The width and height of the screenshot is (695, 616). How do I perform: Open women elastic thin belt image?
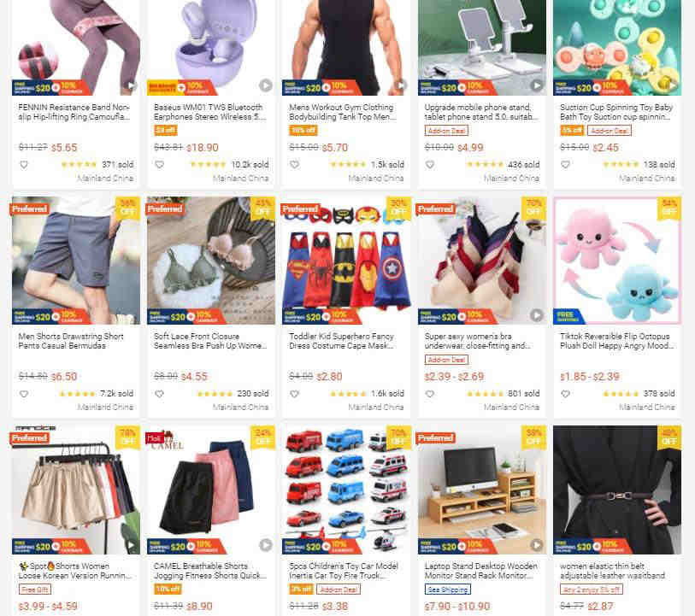click(x=617, y=490)
